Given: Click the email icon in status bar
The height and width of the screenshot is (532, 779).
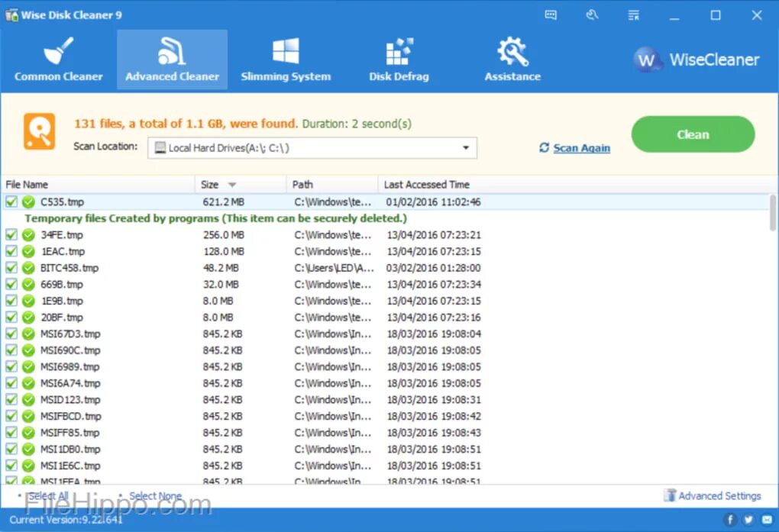Looking at the screenshot, I should pyautogui.click(x=767, y=520).
